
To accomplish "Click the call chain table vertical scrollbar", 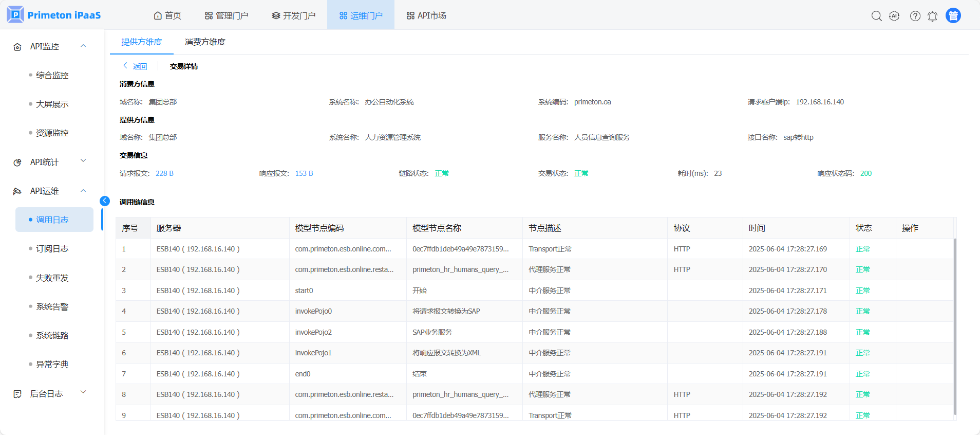I will coord(955,324).
